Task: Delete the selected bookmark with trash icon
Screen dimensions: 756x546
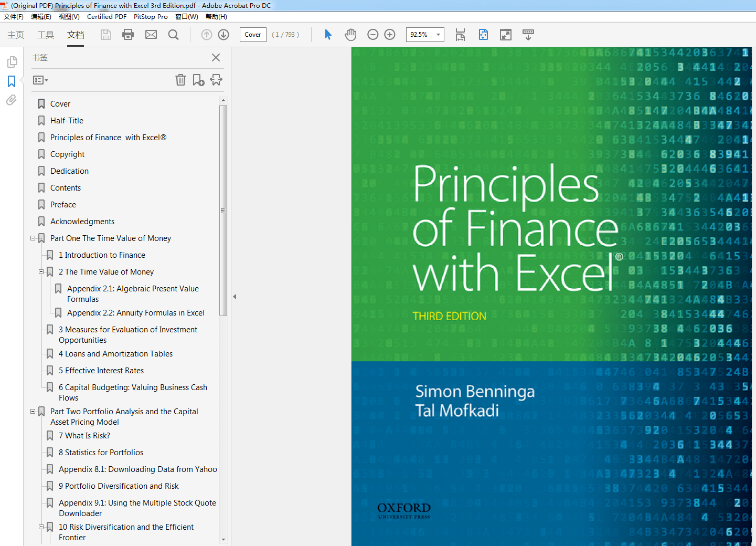Action: pyautogui.click(x=180, y=80)
